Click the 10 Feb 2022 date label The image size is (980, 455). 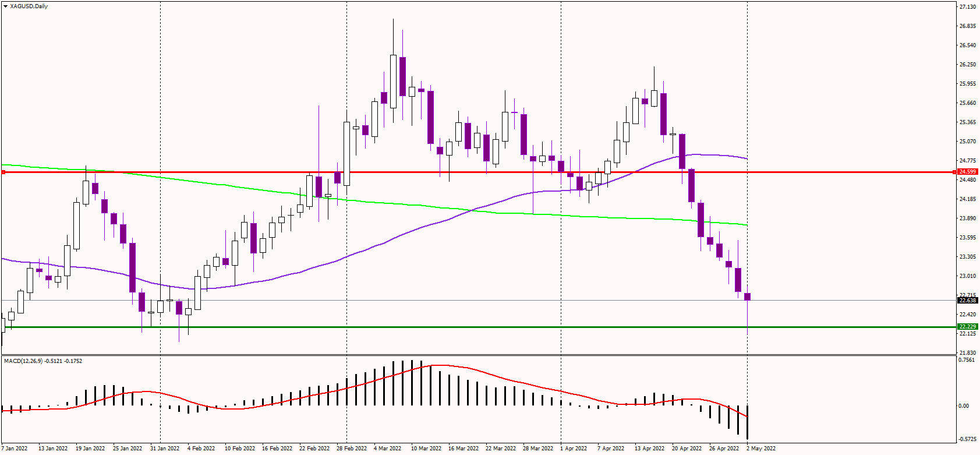pyautogui.click(x=240, y=449)
